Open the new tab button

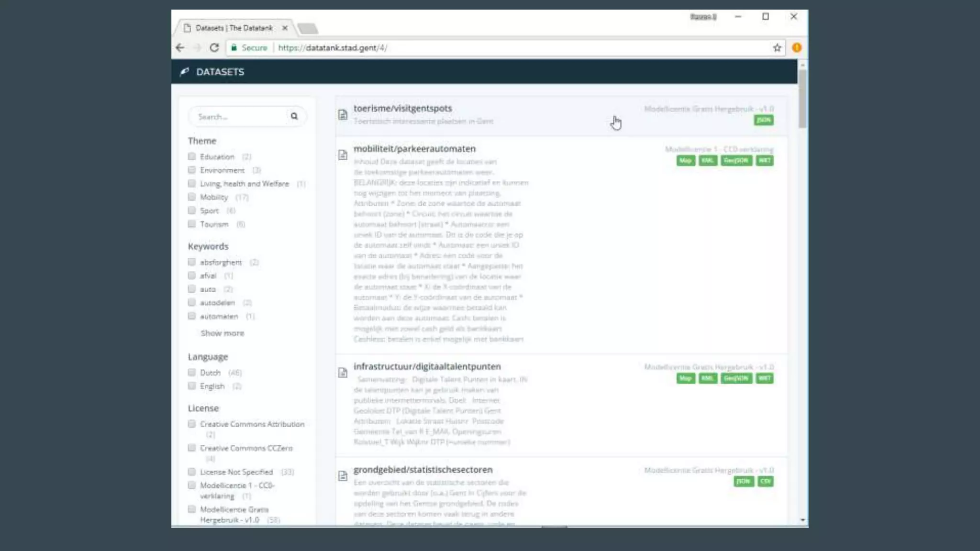(308, 29)
